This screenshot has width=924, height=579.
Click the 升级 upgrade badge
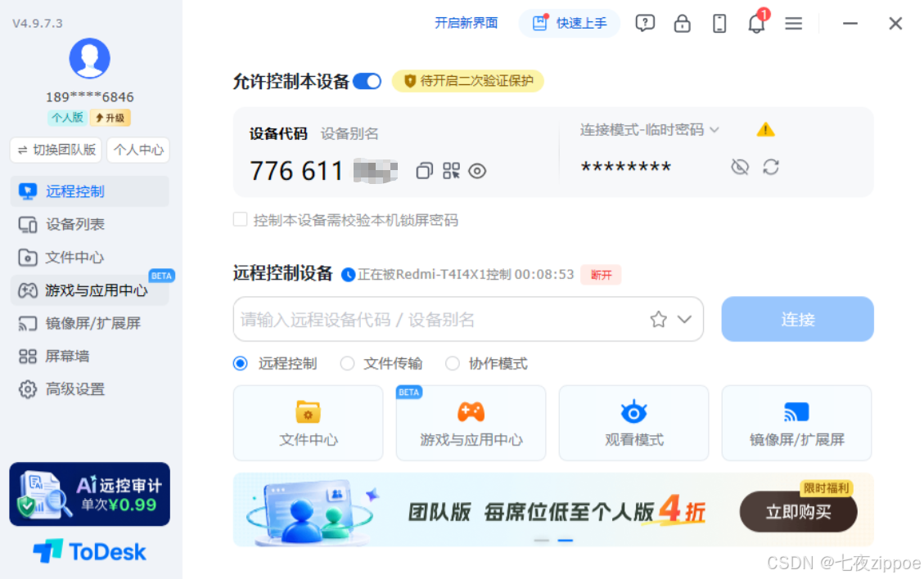(x=110, y=118)
